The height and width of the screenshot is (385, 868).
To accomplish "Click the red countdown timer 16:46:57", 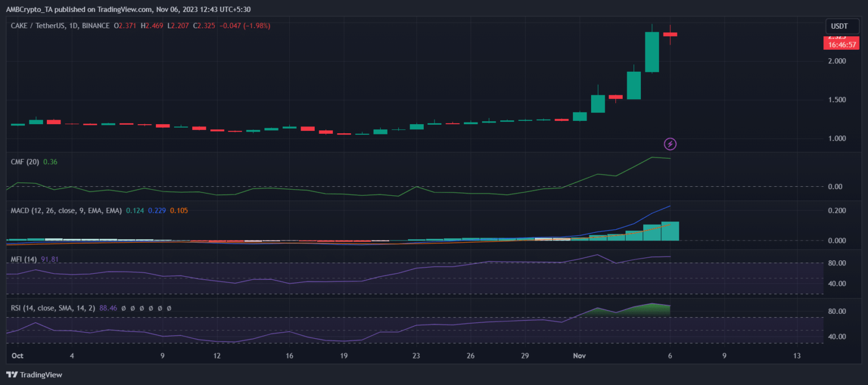I will 841,44.
